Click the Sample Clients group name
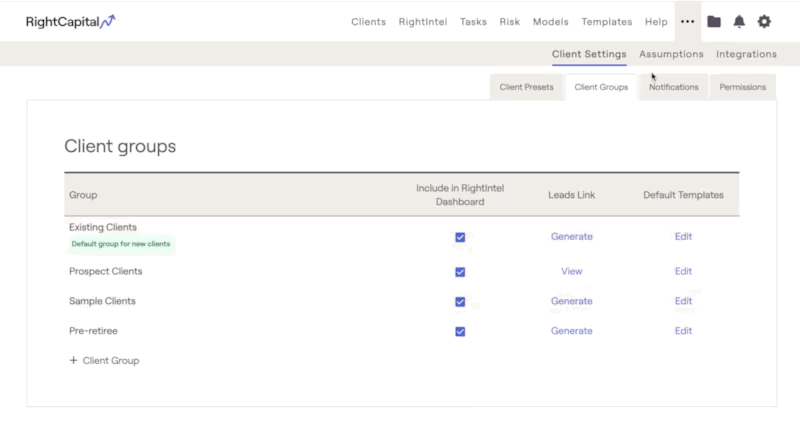This screenshot has width=800, height=430. tap(102, 301)
